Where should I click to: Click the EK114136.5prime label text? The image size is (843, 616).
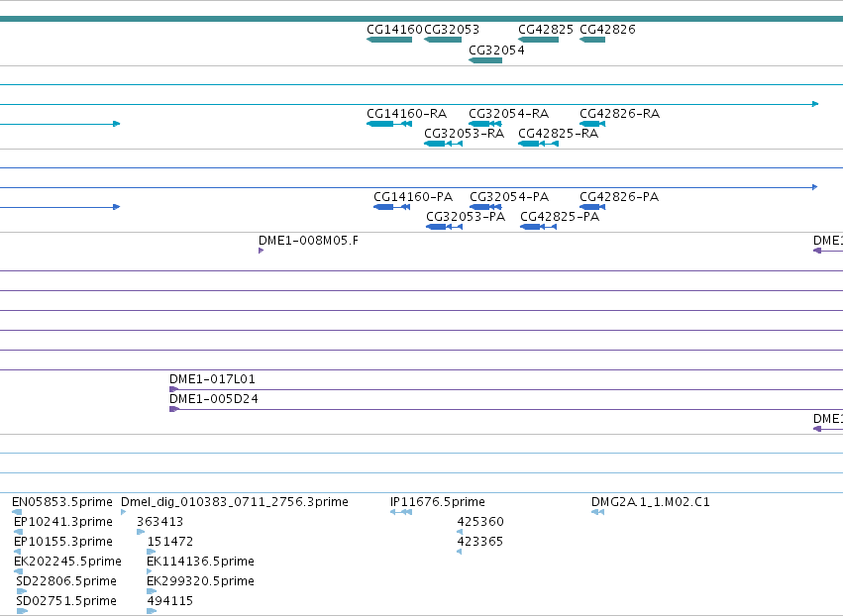click(200, 562)
